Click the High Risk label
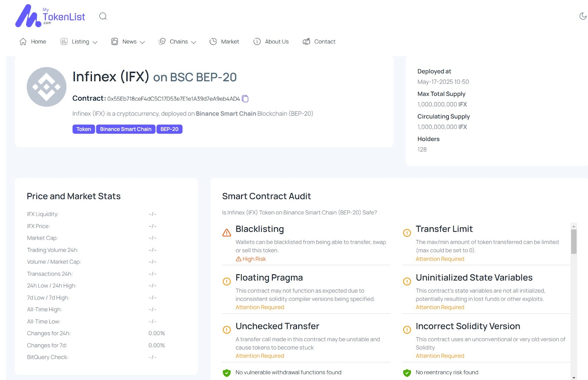 [254, 259]
